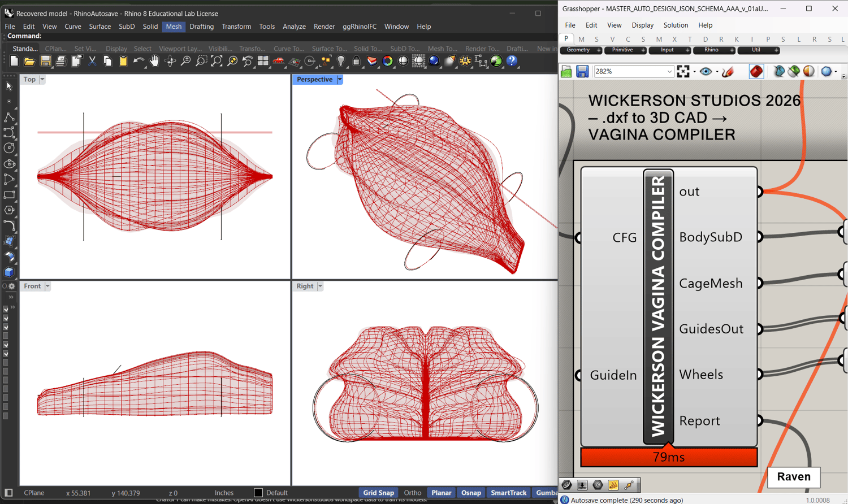848x504 pixels.
Task: Cut selection with the scissors icon
Action: click(92, 61)
